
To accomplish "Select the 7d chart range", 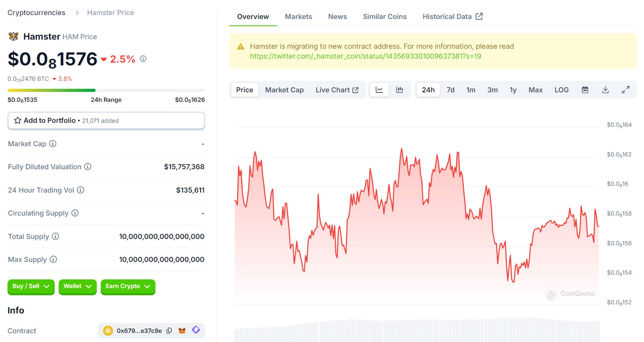I will tap(450, 90).
